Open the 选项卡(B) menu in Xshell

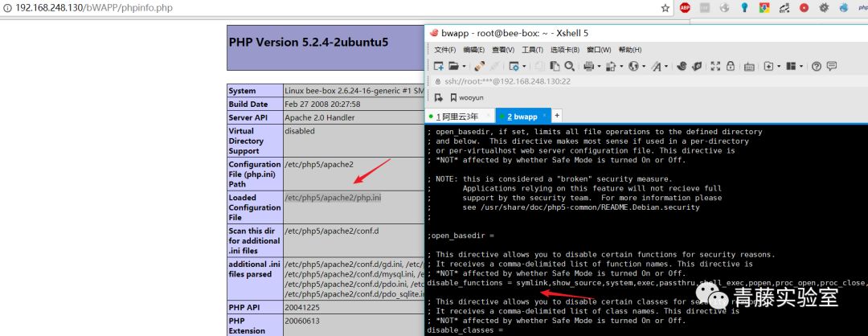565,50
